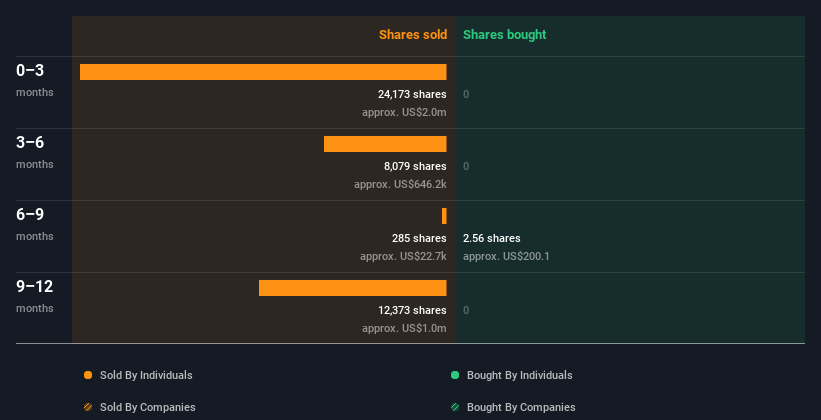Select the 9–12 months row label
Screen dimensions: 821x420
tap(35, 296)
